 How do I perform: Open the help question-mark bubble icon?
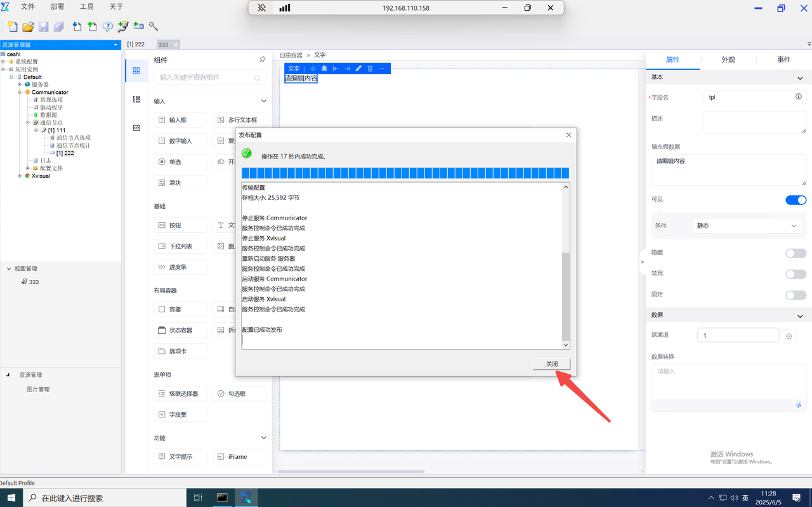108,27
